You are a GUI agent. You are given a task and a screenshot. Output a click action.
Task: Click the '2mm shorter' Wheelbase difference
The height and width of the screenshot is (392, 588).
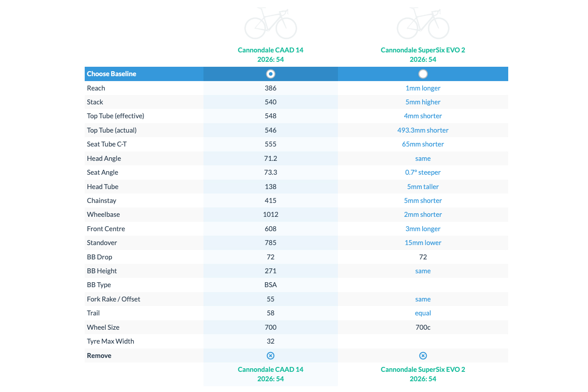click(423, 215)
